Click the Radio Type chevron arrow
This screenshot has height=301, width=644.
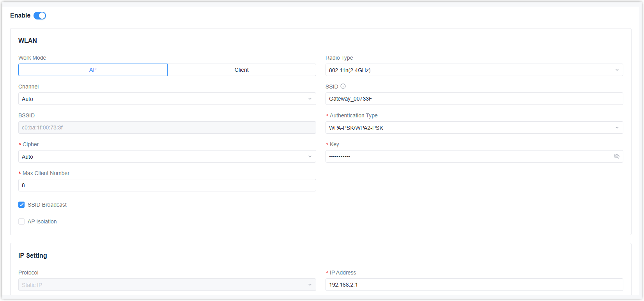pyautogui.click(x=617, y=70)
